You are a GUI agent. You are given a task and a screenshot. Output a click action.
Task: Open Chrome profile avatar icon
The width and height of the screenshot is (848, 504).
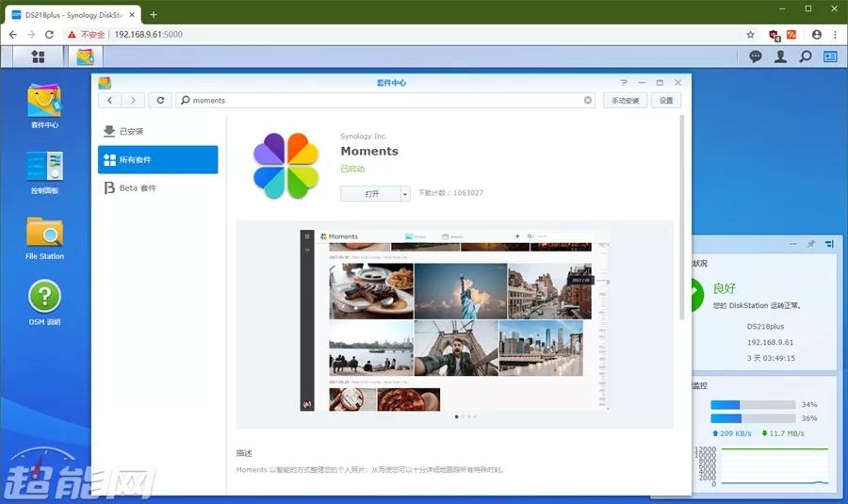(x=817, y=35)
